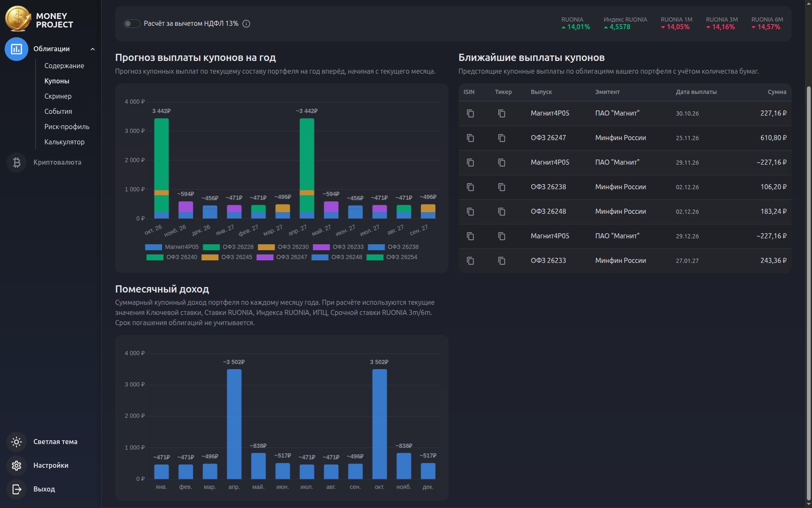The height and width of the screenshot is (508, 812).
Task: Copy ticker for ОФЗ 26238 row
Action: (x=501, y=187)
